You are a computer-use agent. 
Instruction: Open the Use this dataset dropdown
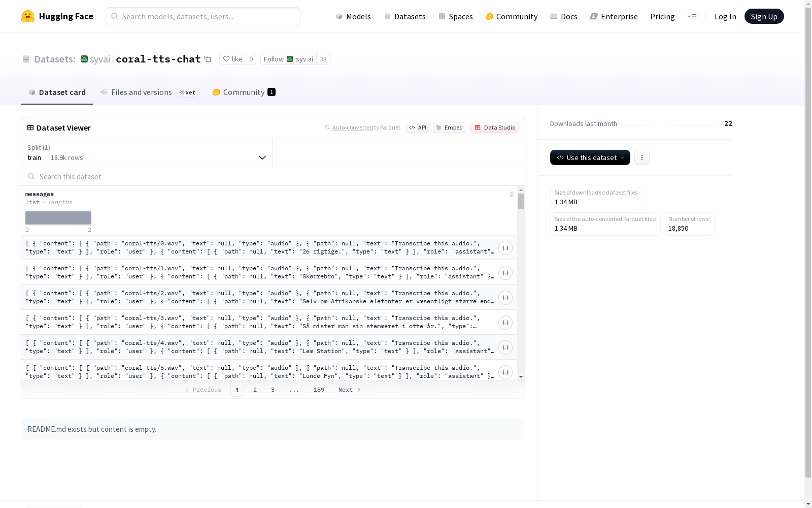[590, 157]
